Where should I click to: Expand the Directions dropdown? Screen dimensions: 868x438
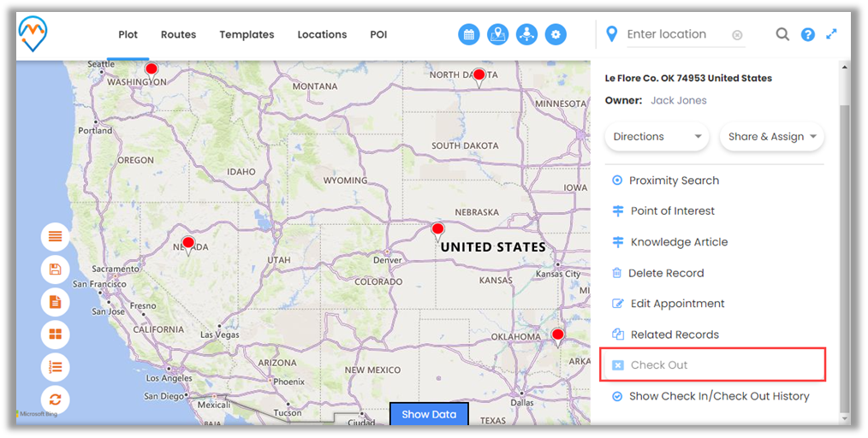coord(657,137)
